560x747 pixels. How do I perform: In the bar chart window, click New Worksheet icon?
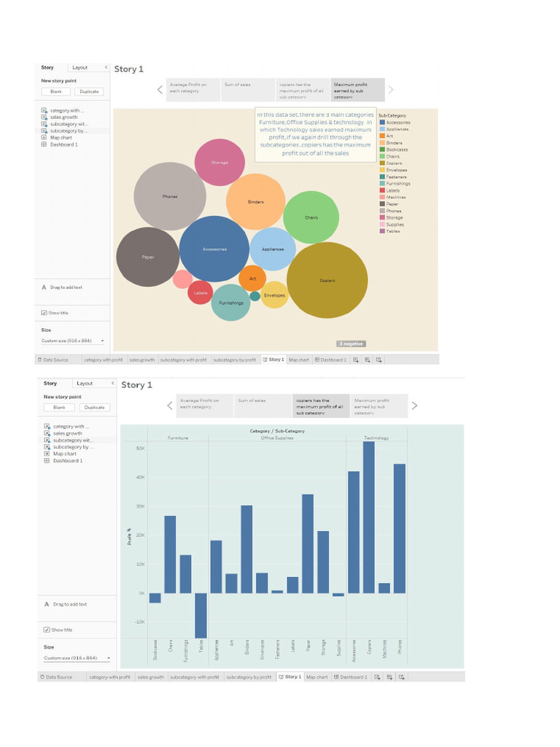coord(378,677)
